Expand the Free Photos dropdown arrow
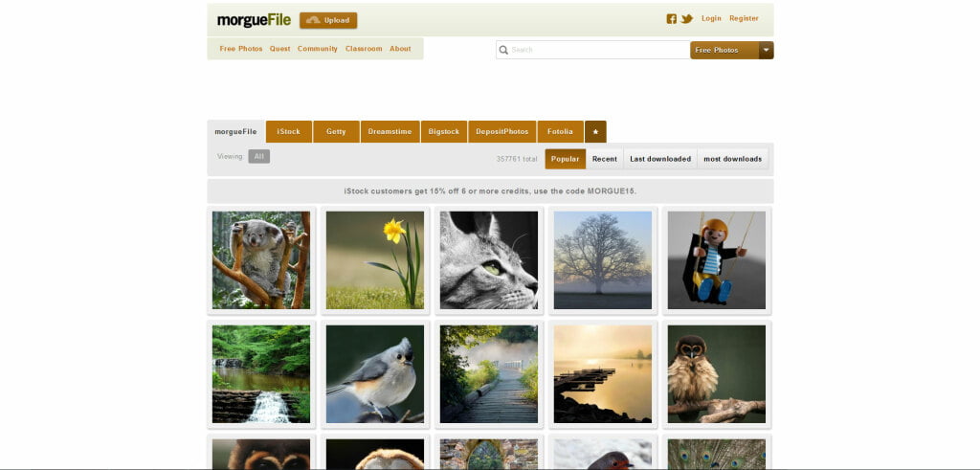980x470 pixels. pos(766,50)
